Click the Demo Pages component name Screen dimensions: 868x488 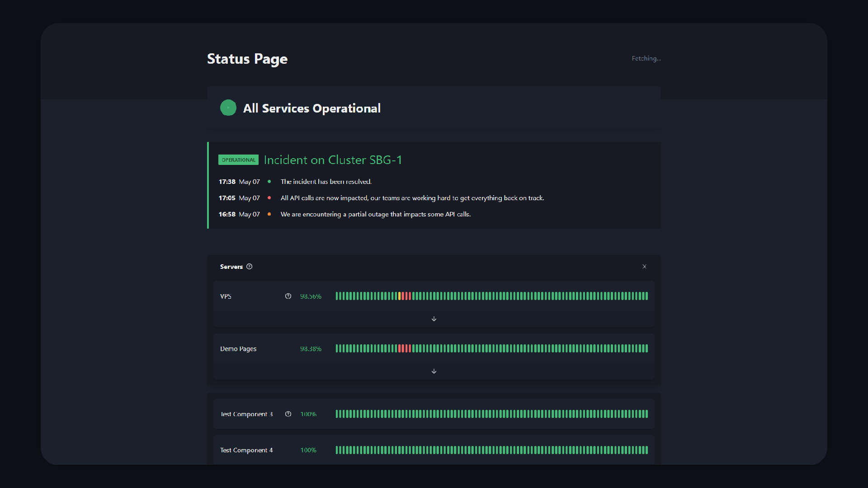238,349
